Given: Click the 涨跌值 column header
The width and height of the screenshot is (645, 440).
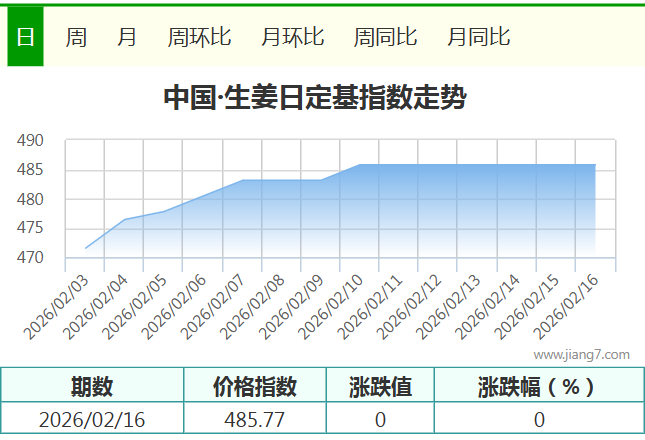Looking at the screenshot, I should tap(380, 386).
